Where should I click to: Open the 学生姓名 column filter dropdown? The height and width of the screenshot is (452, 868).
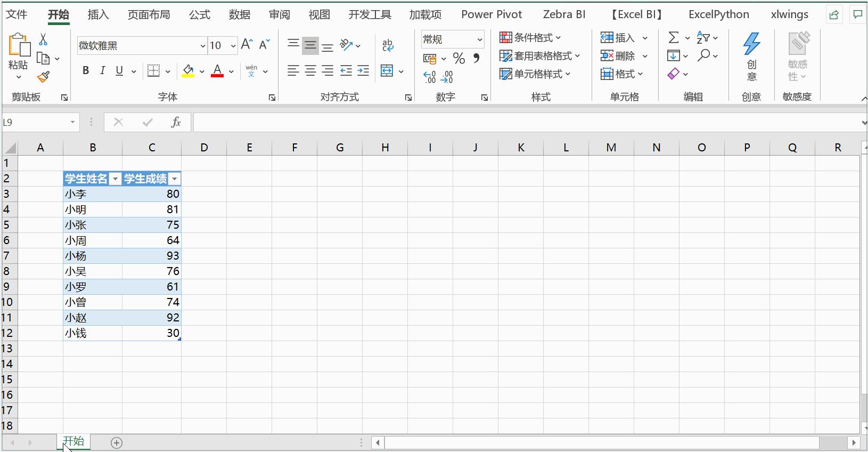click(x=115, y=179)
